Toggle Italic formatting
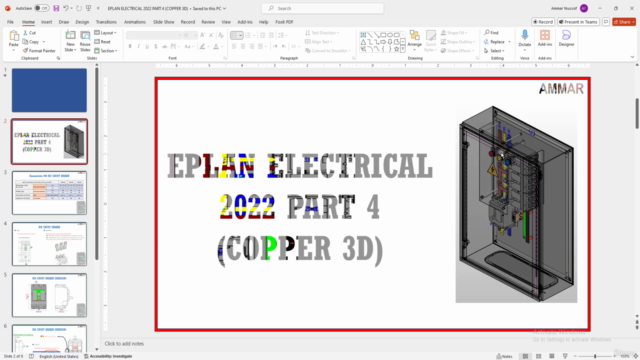Image resolution: width=640 pixels, height=360 pixels. [x=139, y=47]
